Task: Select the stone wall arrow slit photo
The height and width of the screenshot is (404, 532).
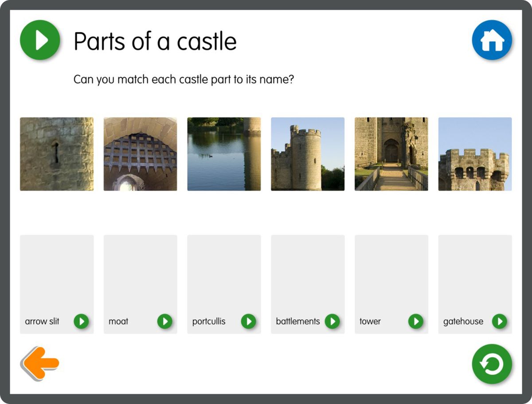Action: pos(57,154)
